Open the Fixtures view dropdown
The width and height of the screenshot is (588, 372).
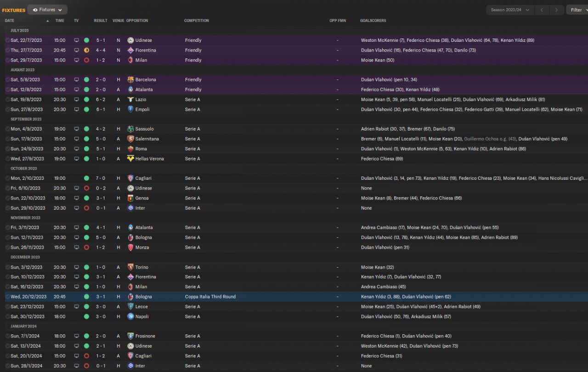coord(47,10)
